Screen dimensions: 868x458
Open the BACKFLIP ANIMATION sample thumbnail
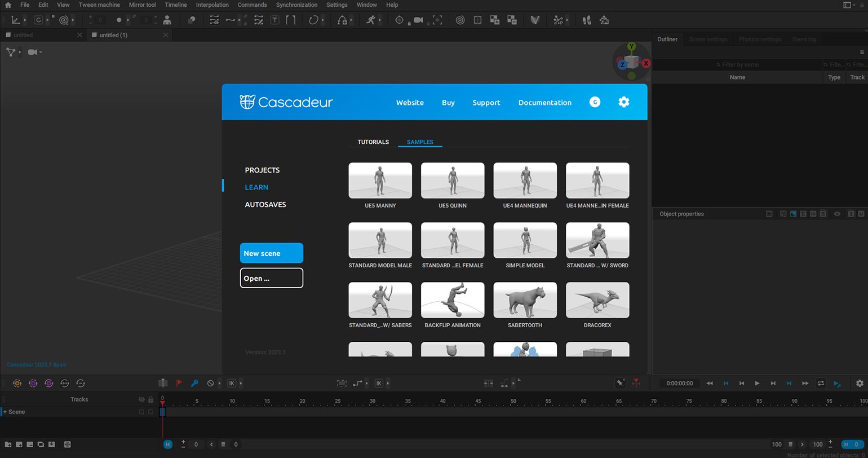tap(453, 300)
